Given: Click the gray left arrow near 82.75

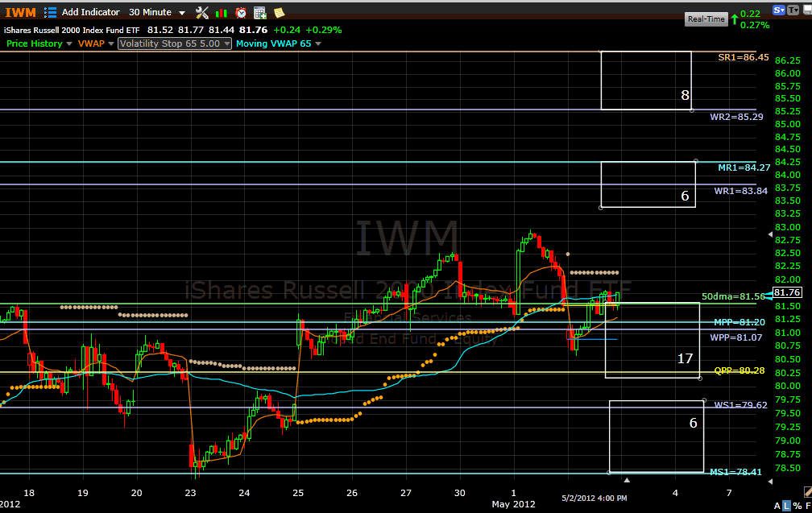Looking at the screenshot, I should [x=770, y=234].
